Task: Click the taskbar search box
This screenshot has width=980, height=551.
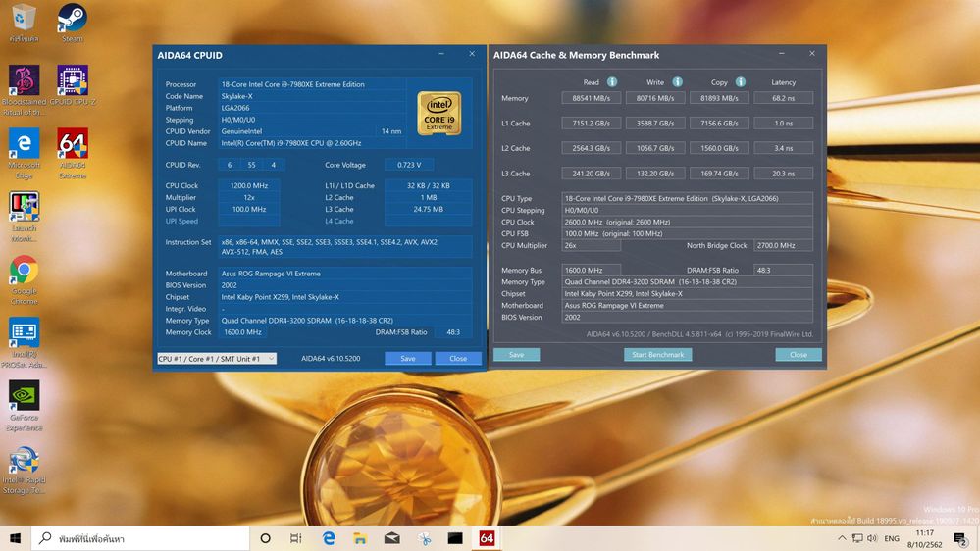Action: (x=140, y=538)
